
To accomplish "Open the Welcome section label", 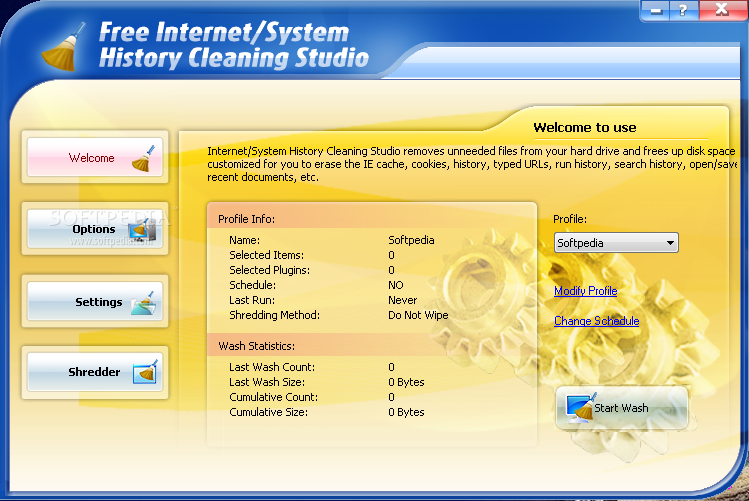I will (91, 158).
